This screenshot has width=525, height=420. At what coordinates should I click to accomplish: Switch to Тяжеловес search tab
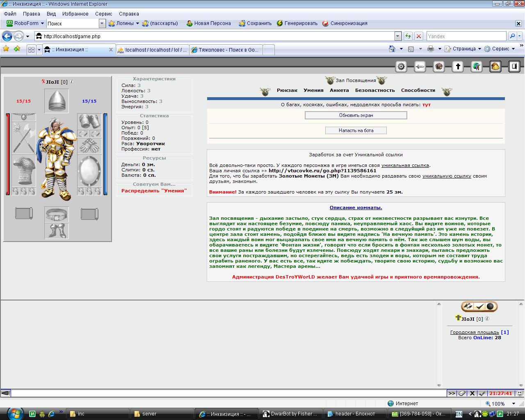point(226,50)
